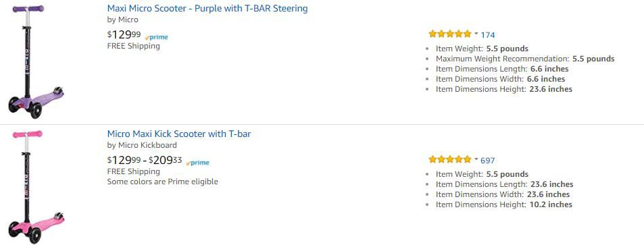Open Micro Maxi Kick Scooter with T-bar link

click(x=179, y=134)
